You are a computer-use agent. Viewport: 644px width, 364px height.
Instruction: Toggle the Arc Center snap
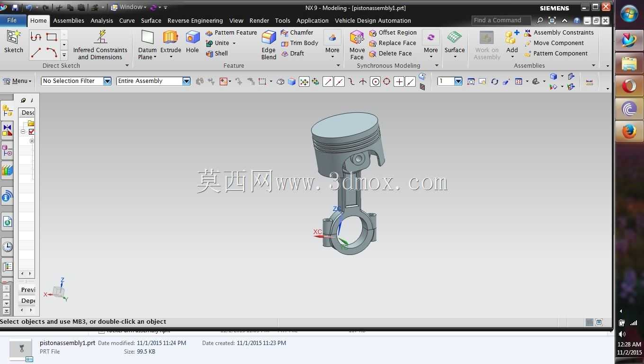coord(375,82)
